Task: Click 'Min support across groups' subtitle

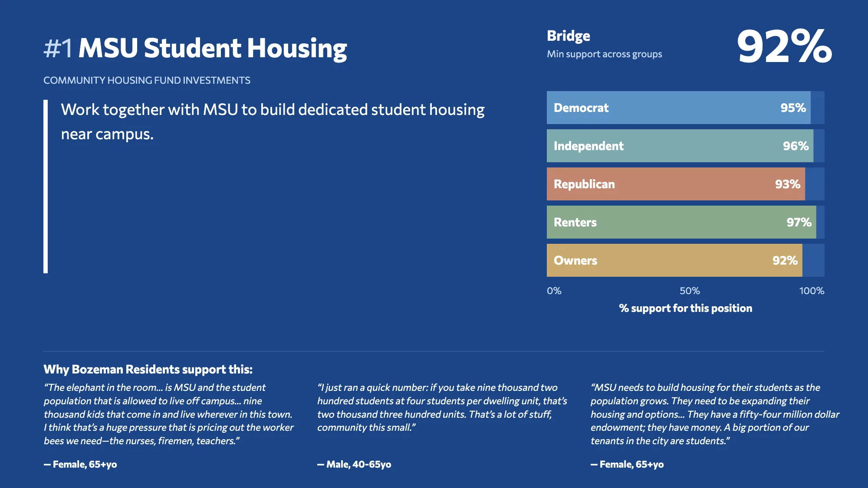Action: [605, 54]
